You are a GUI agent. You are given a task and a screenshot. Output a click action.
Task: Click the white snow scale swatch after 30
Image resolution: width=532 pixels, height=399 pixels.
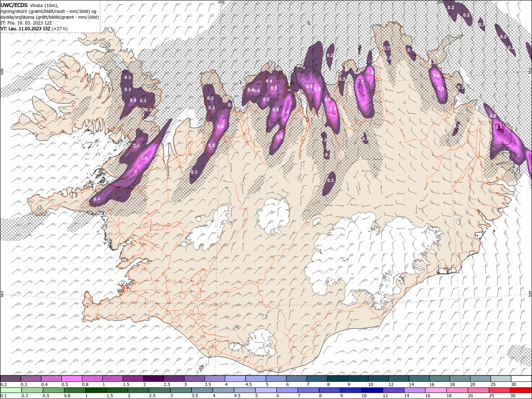(521, 379)
